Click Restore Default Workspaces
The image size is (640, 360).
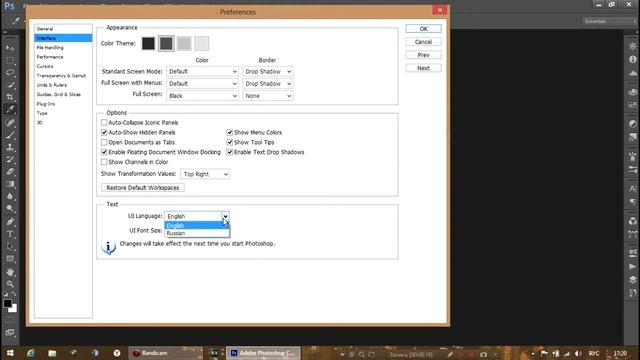(143, 188)
